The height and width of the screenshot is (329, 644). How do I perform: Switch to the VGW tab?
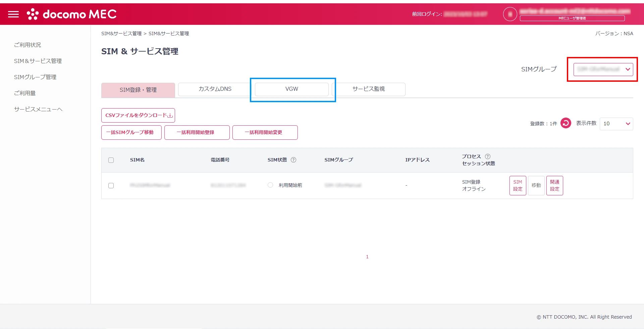pos(291,89)
